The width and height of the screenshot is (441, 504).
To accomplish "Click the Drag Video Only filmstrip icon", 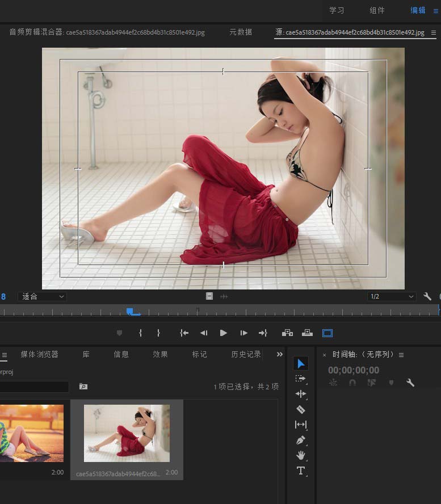I will tap(209, 296).
